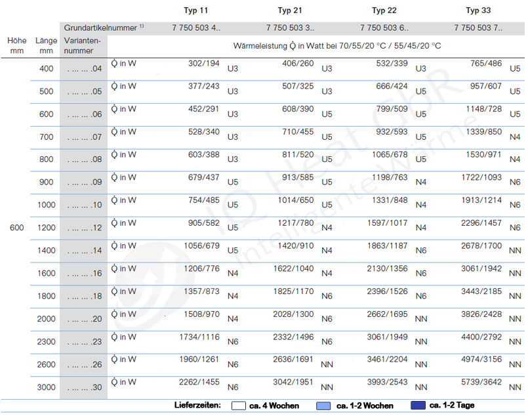Click the dark blue ca. 1-2 Tage swatch
This screenshot has height=420, width=528.
click(x=417, y=406)
